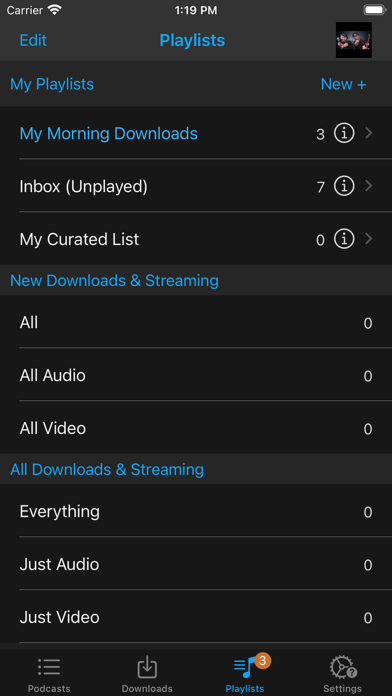Show info for My Curated List
Image resolution: width=392 pixels, height=696 pixels.
pos(344,239)
